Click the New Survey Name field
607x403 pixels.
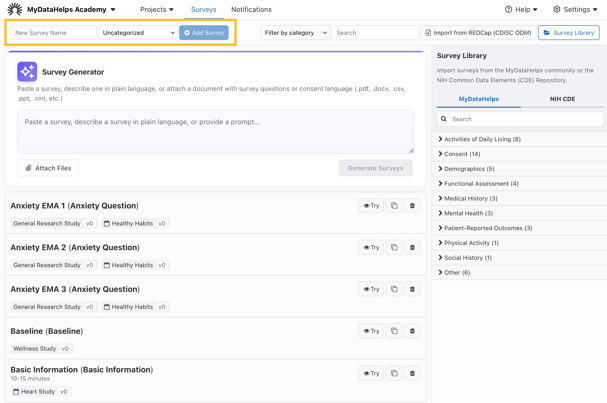(x=53, y=33)
